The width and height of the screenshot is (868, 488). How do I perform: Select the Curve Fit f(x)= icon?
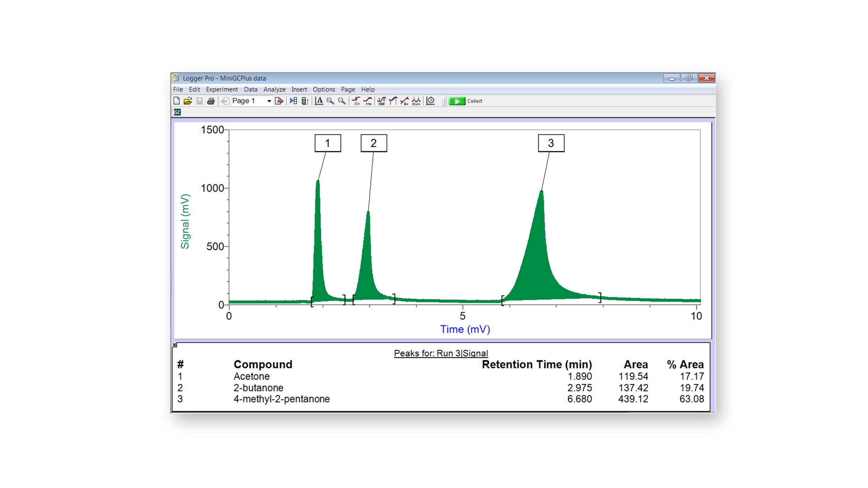click(x=416, y=101)
